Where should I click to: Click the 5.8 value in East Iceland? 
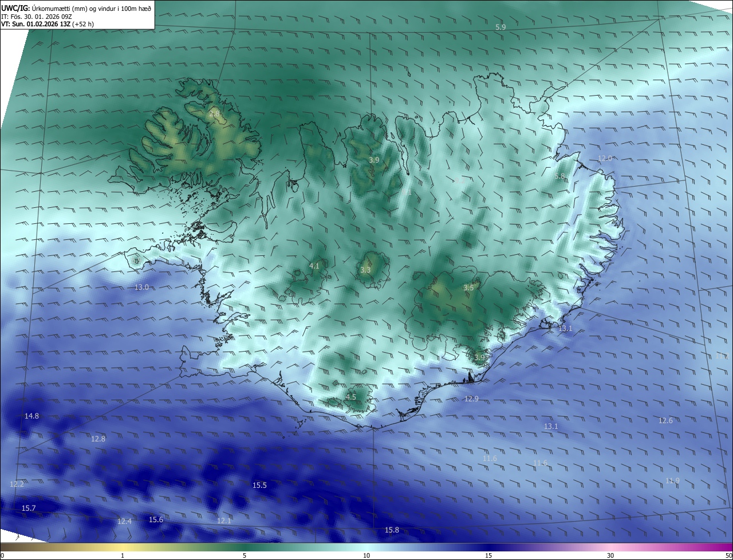(x=559, y=176)
